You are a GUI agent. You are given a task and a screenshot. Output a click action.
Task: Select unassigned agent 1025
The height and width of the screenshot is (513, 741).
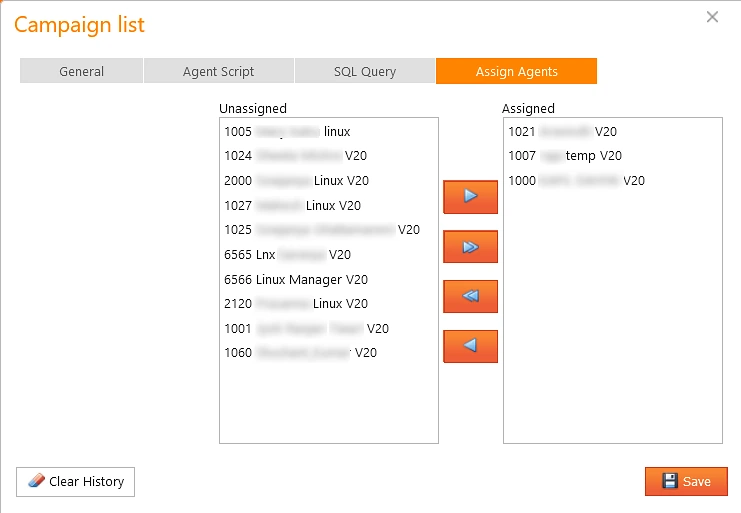(328, 230)
